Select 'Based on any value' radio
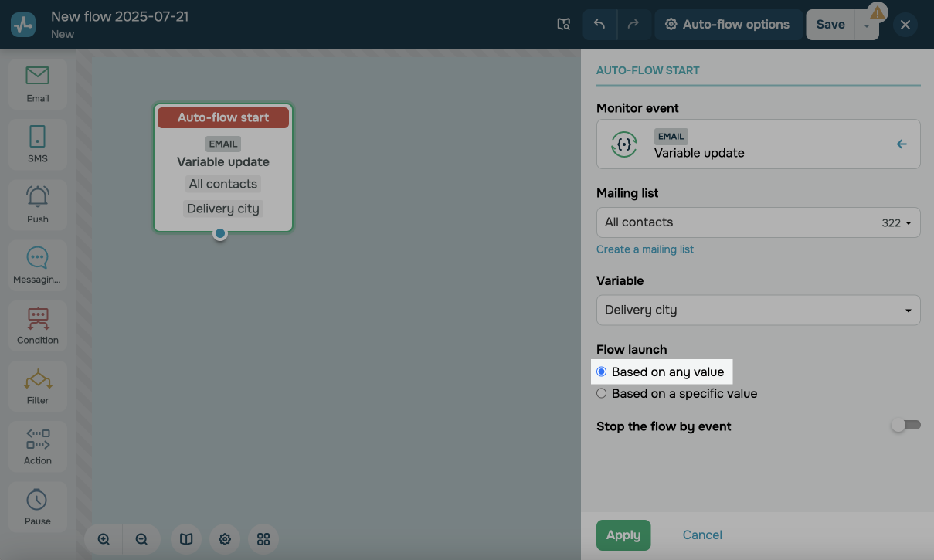 pos(602,372)
